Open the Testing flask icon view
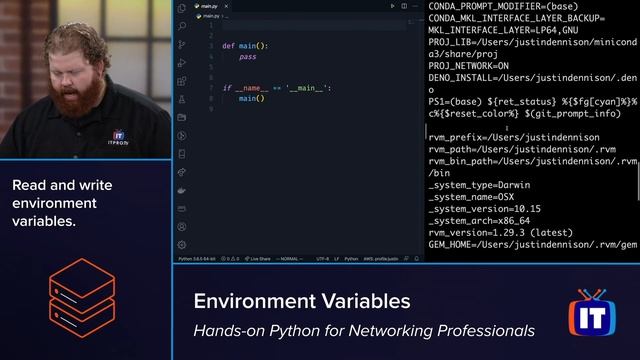 [x=182, y=99]
